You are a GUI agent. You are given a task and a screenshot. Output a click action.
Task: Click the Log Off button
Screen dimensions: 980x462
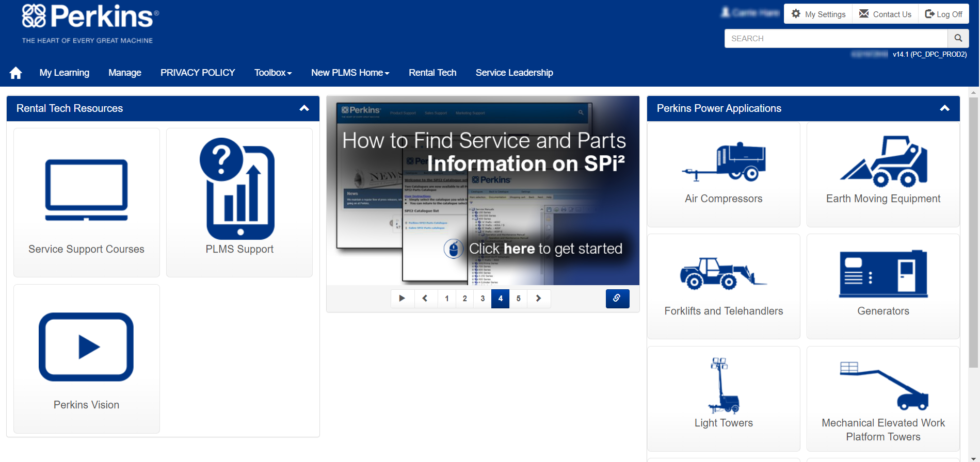tap(943, 14)
